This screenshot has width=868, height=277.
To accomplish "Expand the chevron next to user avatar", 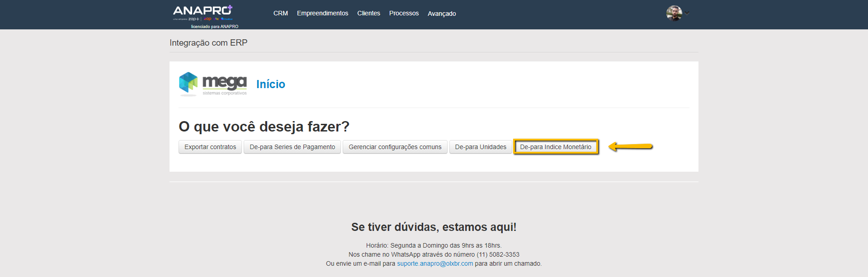I will 687,13.
